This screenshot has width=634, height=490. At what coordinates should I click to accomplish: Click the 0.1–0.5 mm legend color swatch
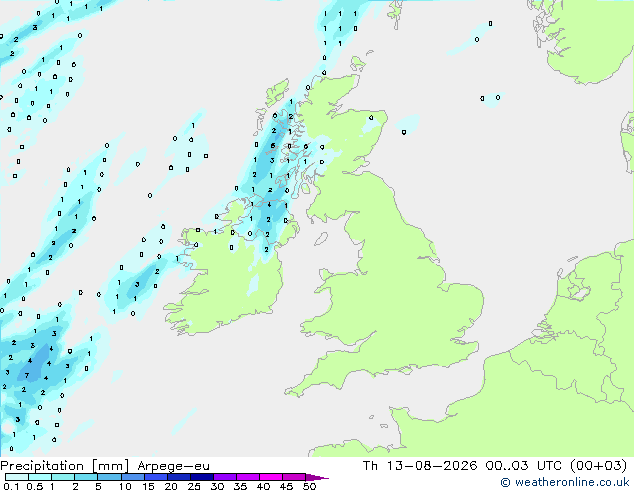coord(17,477)
